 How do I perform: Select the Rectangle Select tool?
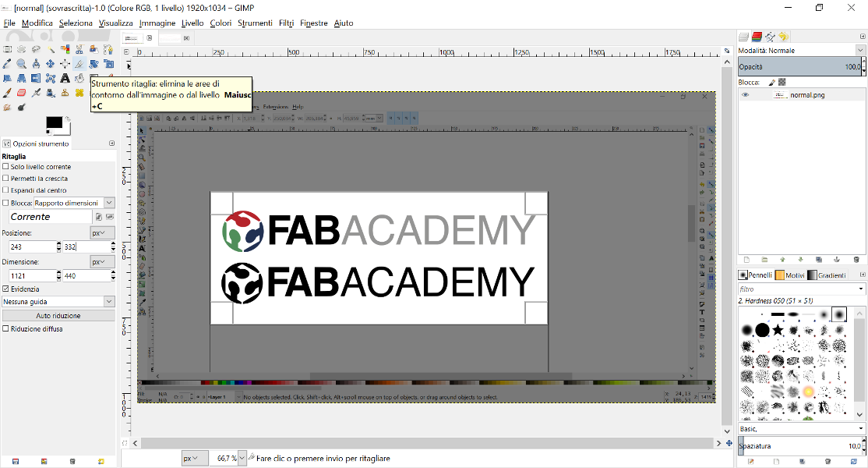click(x=7, y=49)
